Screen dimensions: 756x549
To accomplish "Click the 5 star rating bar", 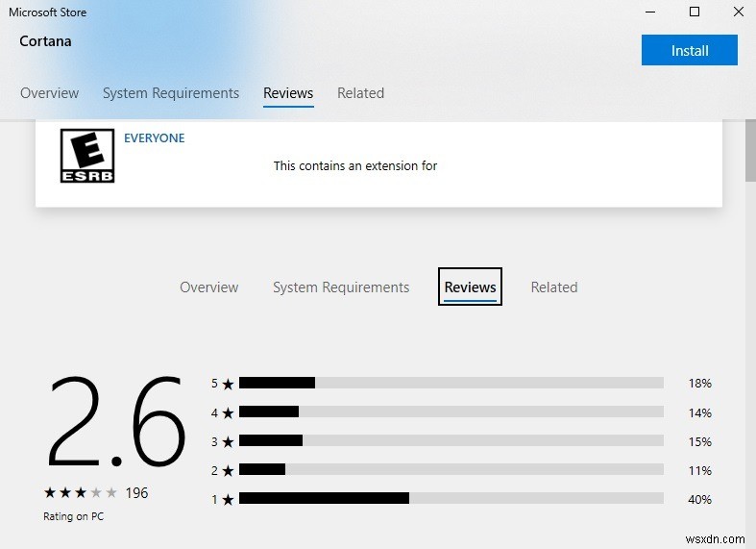I will (451, 383).
